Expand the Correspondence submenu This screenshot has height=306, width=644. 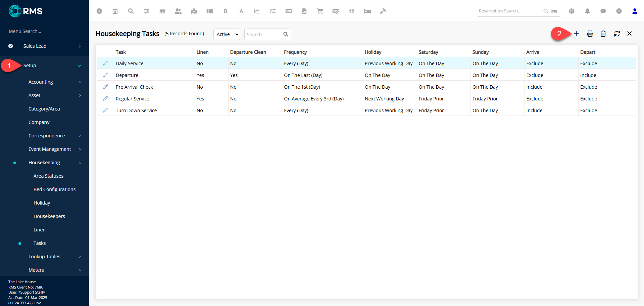[x=80, y=136]
